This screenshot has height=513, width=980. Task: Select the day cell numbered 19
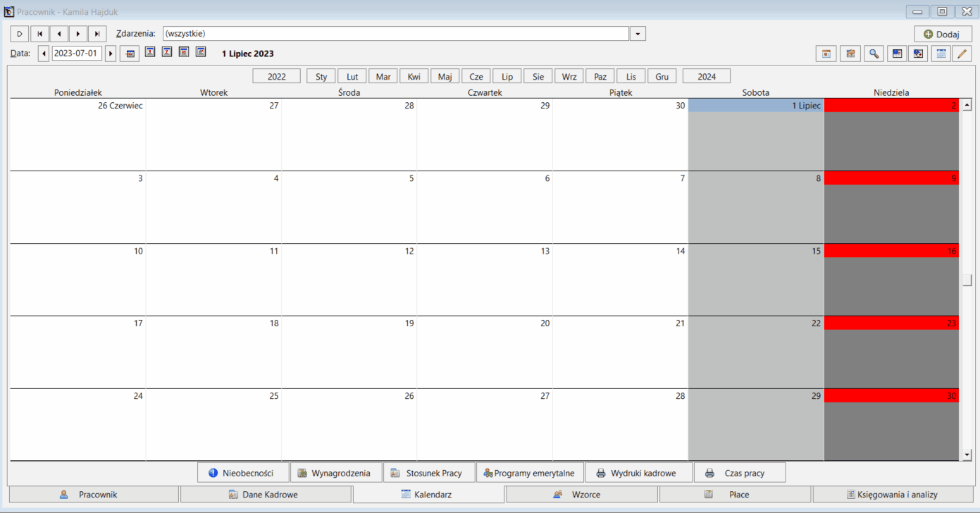349,352
